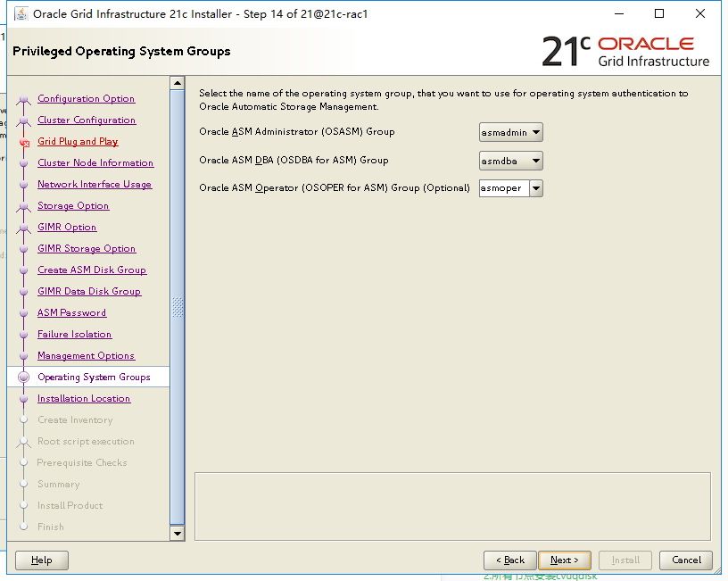Image resolution: width=728 pixels, height=581 pixels.
Task: Go to the Cluster Configuration step
Action: point(87,120)
